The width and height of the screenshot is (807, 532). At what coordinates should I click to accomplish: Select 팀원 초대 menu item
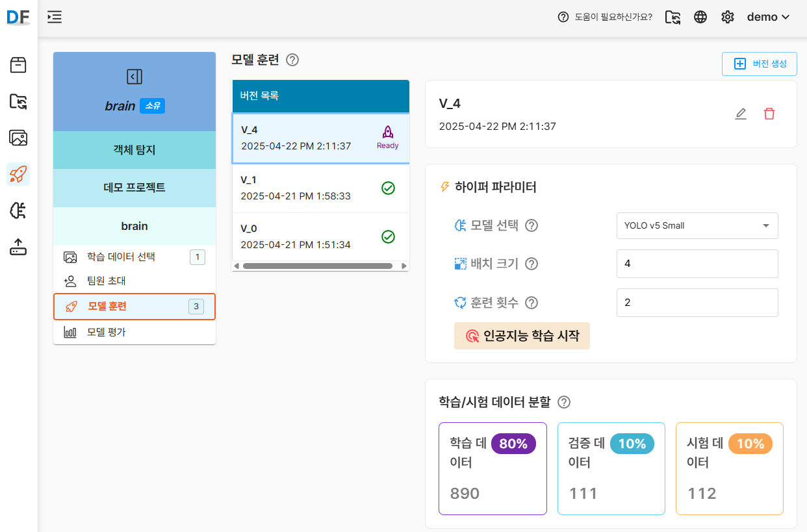(134, 281)
